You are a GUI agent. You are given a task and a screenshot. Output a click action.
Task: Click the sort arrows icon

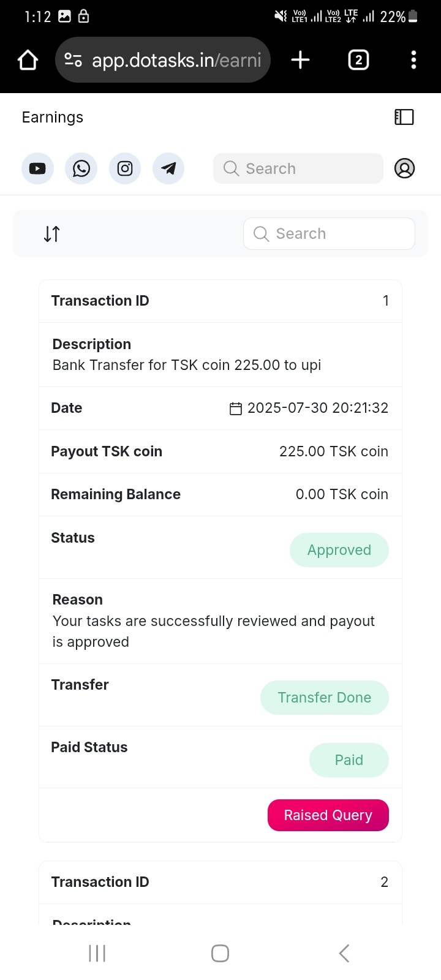pos(52,234)
